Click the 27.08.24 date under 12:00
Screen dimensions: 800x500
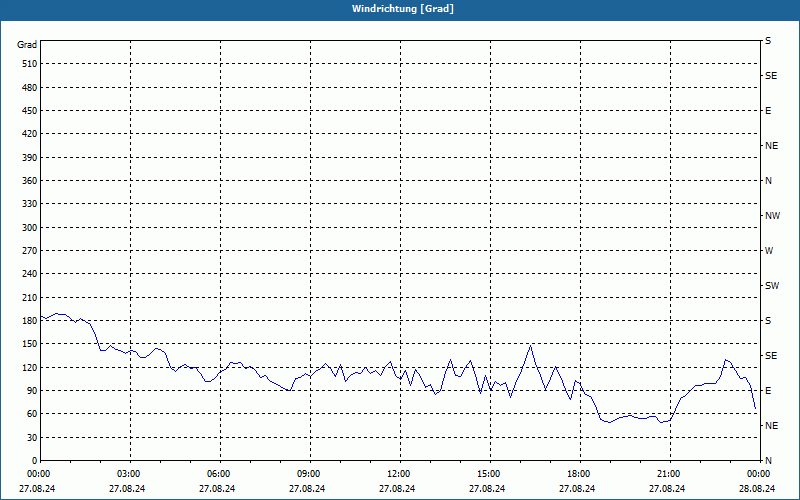coord(397,489)
